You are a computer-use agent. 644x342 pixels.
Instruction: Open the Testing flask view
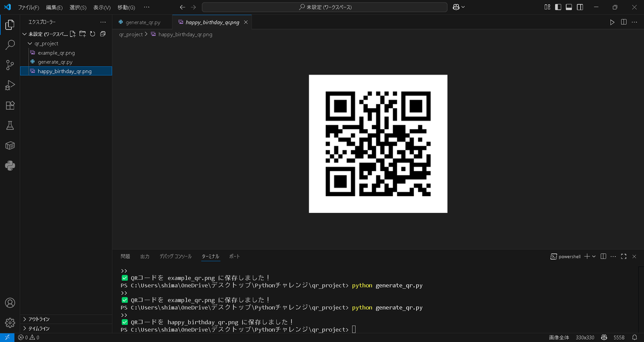[x=10, y=125]
